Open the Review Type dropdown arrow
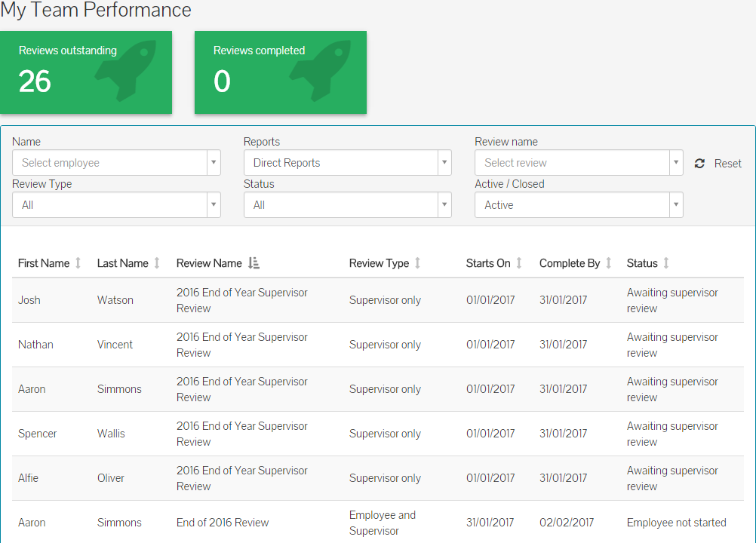 point(214,205)
